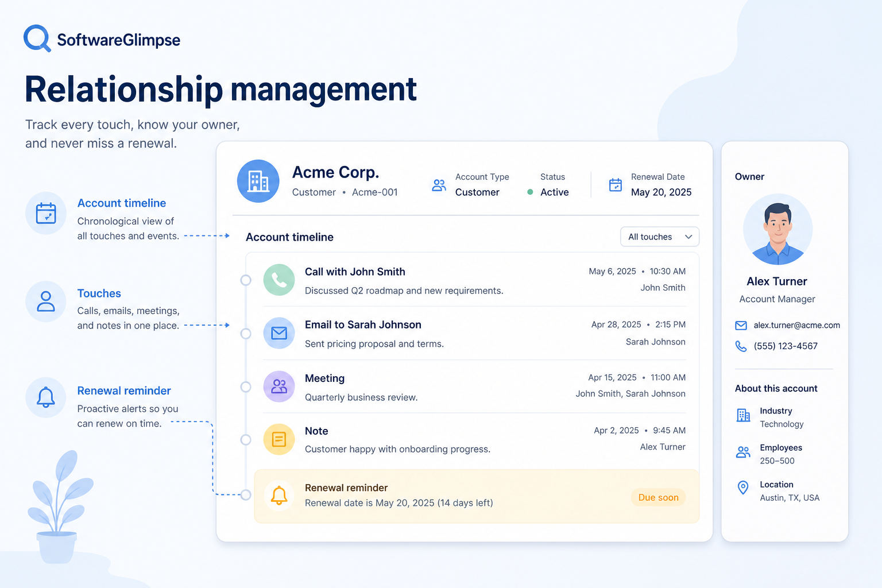The width and height of the screenshot is (882, 588).
Task: Click the 'May 6, 2025 • 10:30 AM' timestamp
Action: click(637, 271)
